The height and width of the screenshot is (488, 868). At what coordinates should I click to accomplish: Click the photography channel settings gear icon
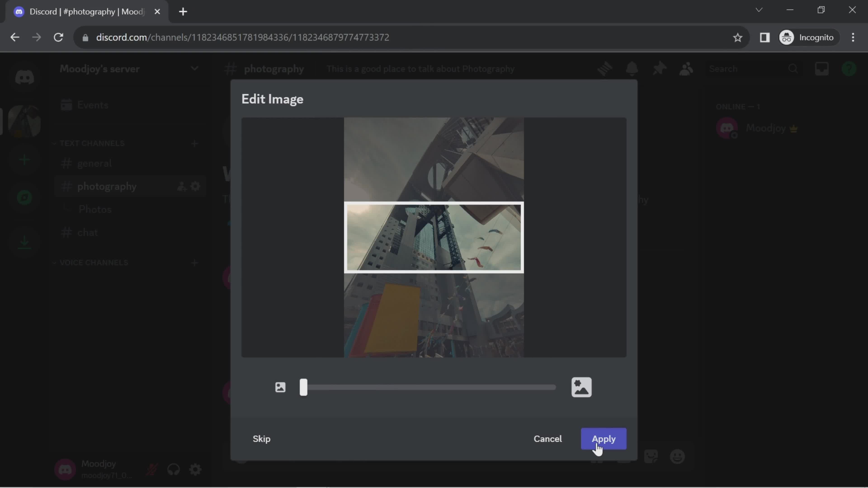195,186
